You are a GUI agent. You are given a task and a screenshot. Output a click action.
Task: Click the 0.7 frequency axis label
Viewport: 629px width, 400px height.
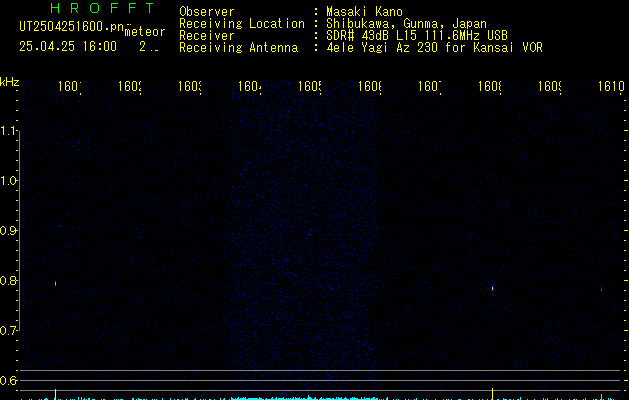tap(9, 331)
